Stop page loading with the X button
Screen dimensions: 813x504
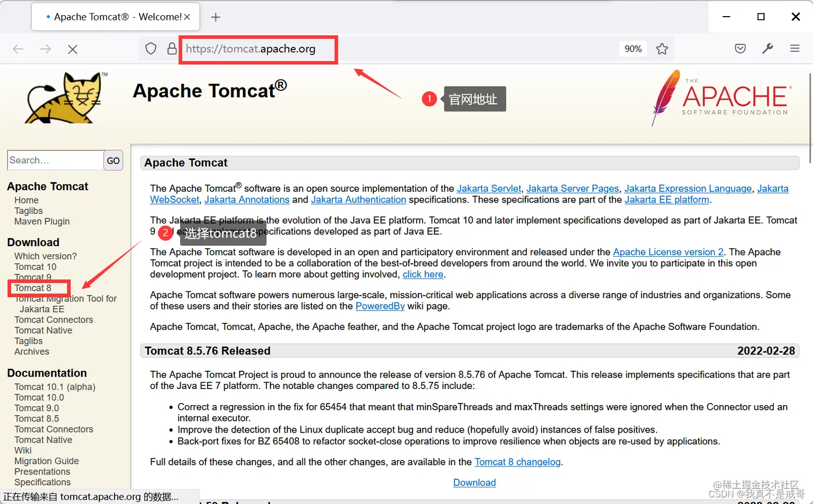click(73, 49)
